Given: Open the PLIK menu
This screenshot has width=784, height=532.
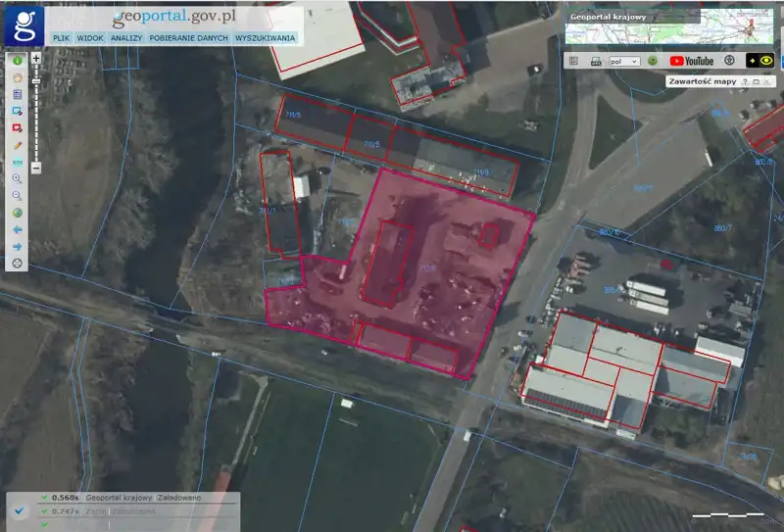Looking at the screenshot, I should [61, 38].
